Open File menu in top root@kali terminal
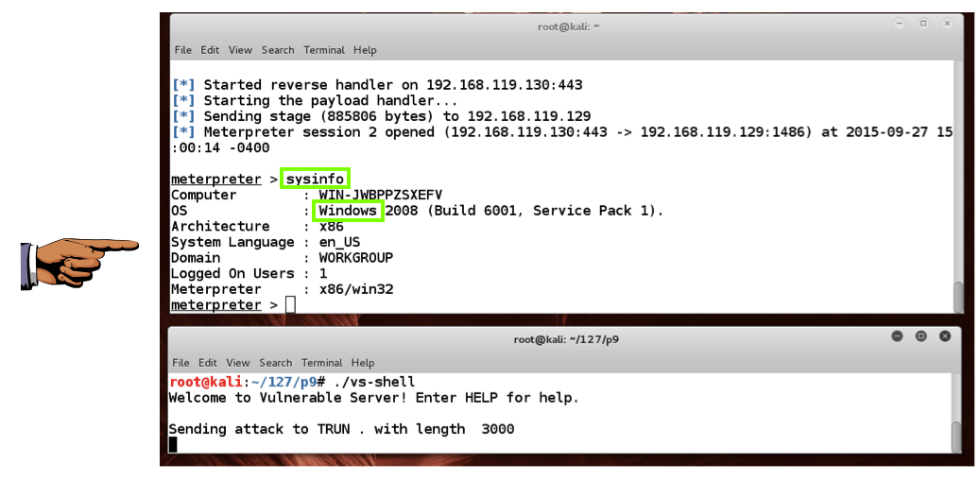This screenshot has width=980, height=481. (x=182, y=50)
